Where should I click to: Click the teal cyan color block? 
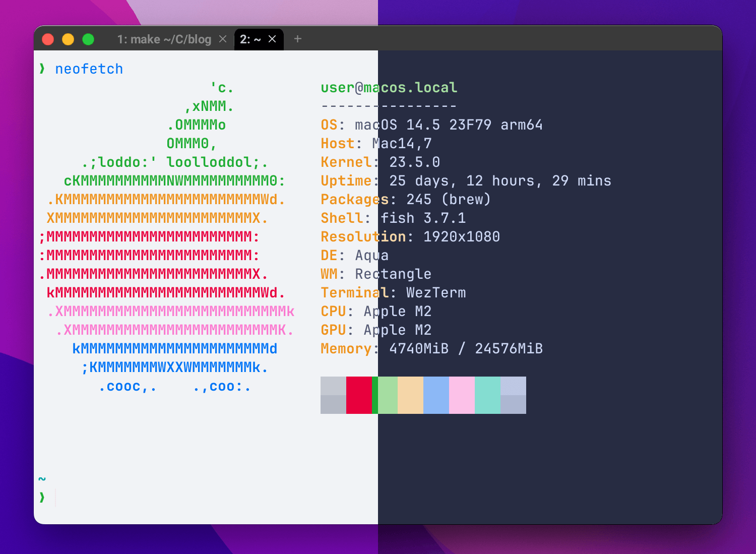pos(487,395)
